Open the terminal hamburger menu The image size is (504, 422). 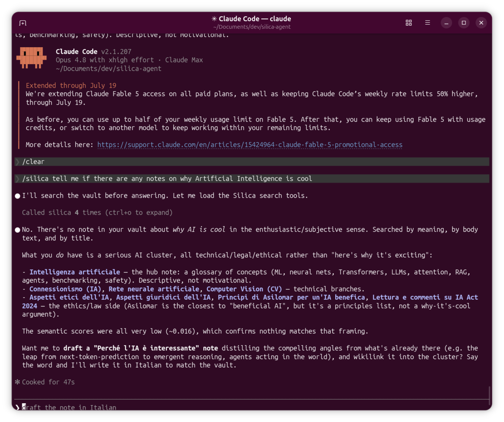427,23
